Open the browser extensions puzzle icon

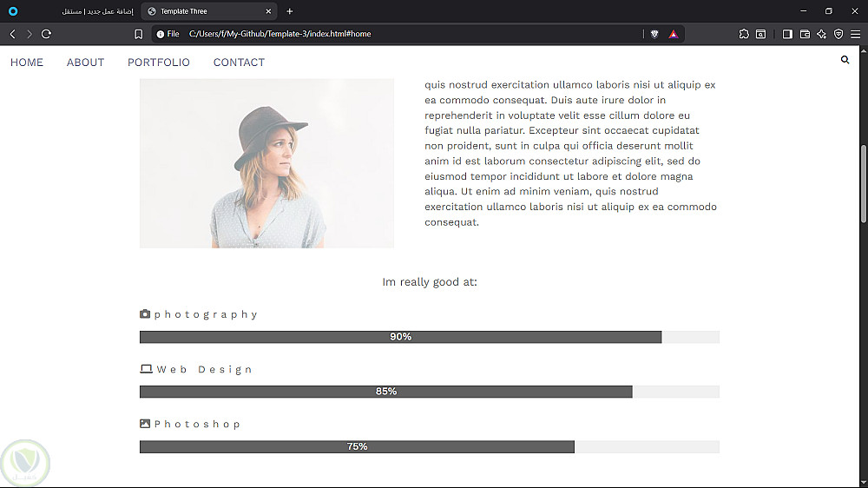pyautogui.click(x=744, y=34)
